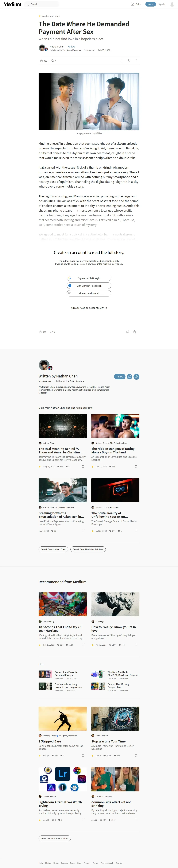Sign up with Facebook

[89, 286]
